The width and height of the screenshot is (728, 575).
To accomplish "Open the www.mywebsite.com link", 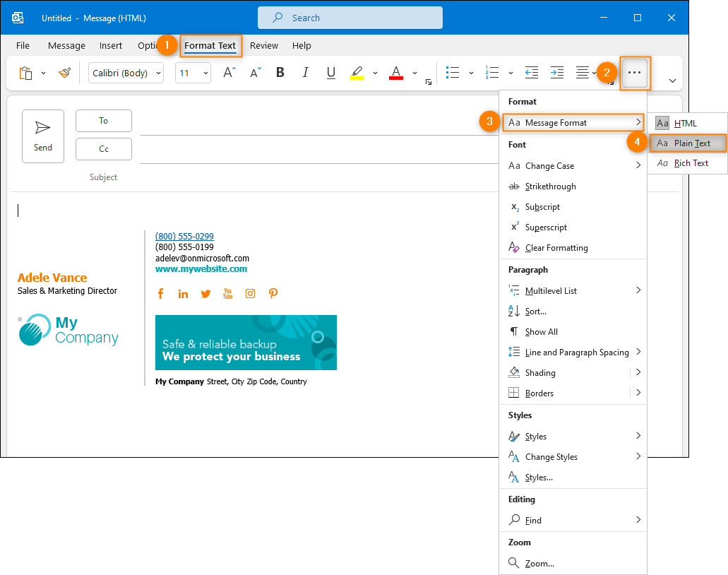I will (x=201, y=268).
